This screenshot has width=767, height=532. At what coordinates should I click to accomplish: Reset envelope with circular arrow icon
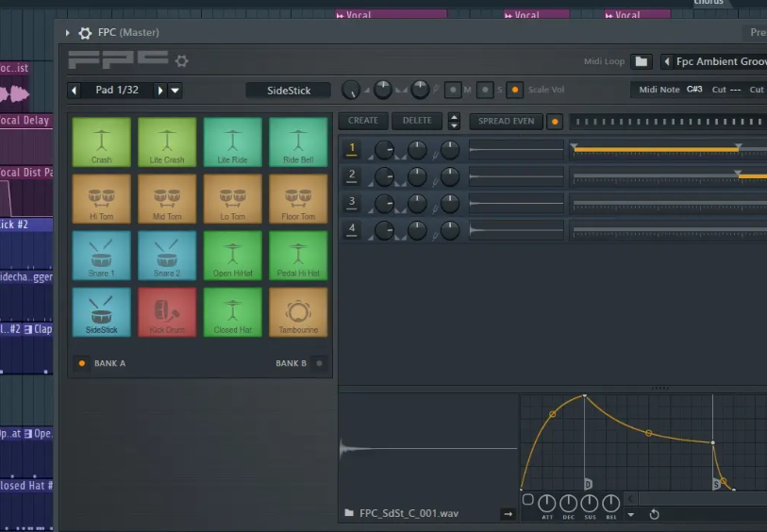[654, 514]
